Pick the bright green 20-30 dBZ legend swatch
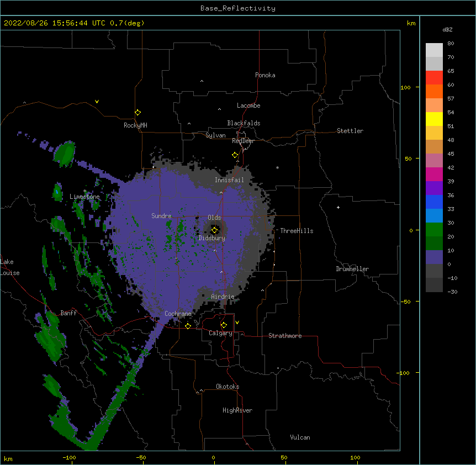 (434, 230)
